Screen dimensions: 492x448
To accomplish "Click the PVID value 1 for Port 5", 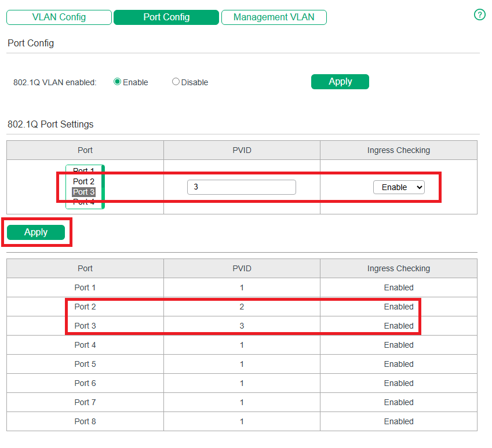I will pos(242,364).
